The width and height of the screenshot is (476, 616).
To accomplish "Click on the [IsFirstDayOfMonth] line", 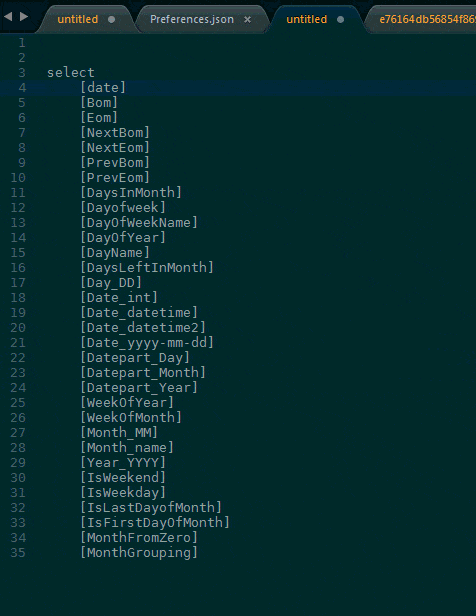I will pyautogui.click(x=155, y=522).
